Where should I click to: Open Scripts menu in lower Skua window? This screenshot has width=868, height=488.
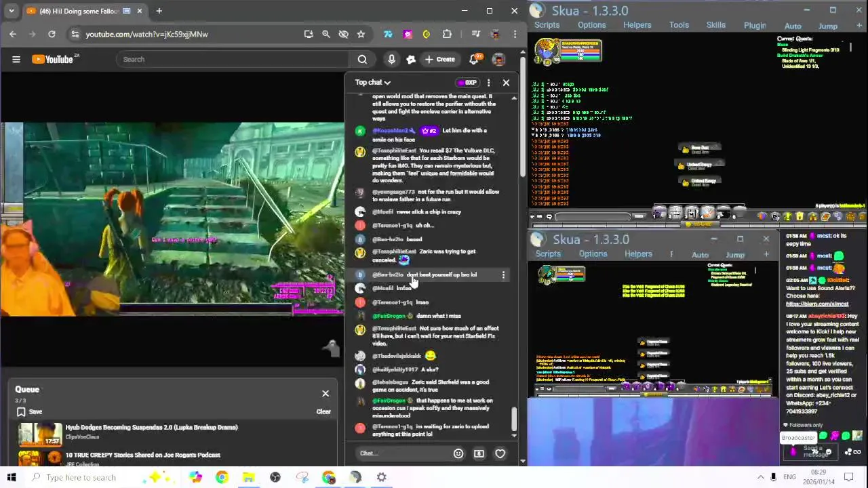pos(548,254)
